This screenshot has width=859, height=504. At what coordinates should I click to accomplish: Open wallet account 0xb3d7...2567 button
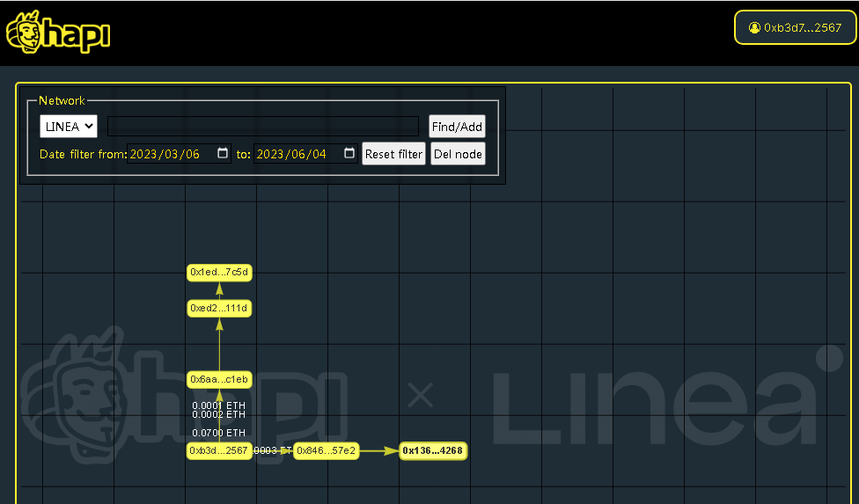795,27
